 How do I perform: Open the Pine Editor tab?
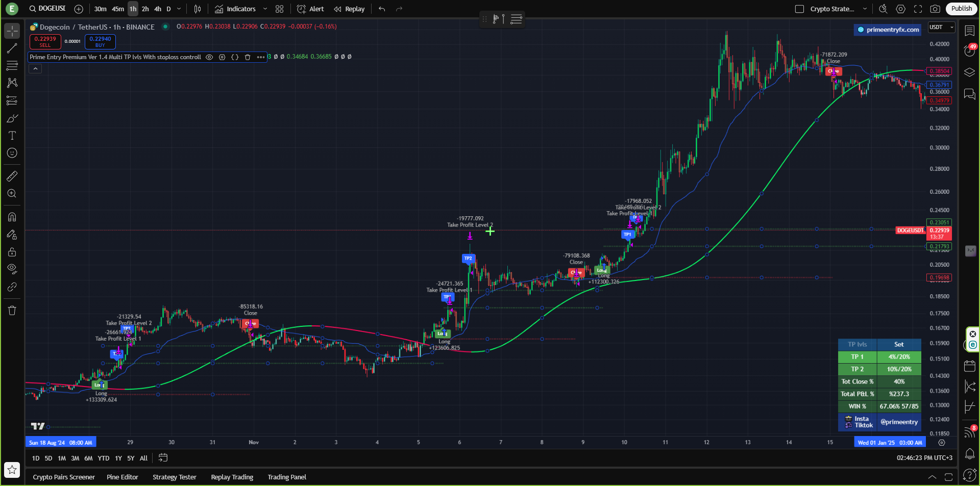point(122,477)
